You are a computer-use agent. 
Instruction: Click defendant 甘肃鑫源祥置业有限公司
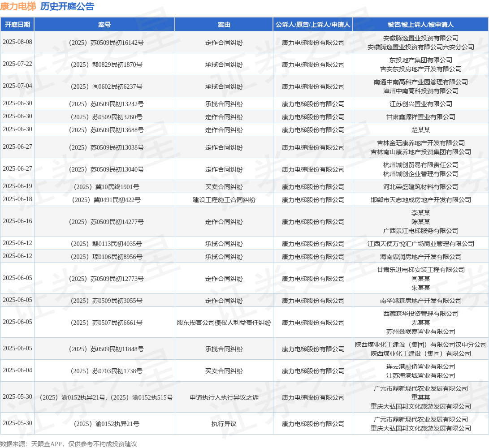[x=421, y=117]
